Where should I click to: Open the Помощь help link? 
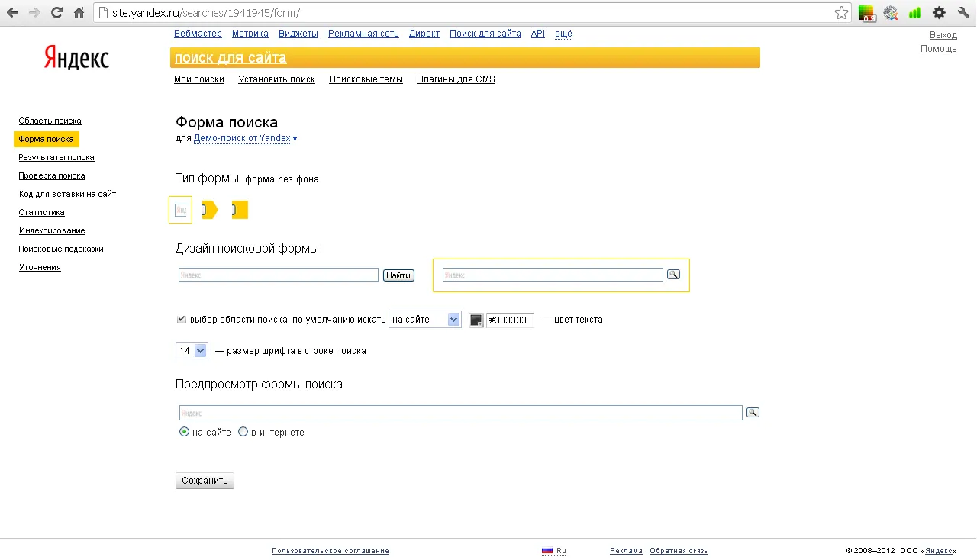939,49
